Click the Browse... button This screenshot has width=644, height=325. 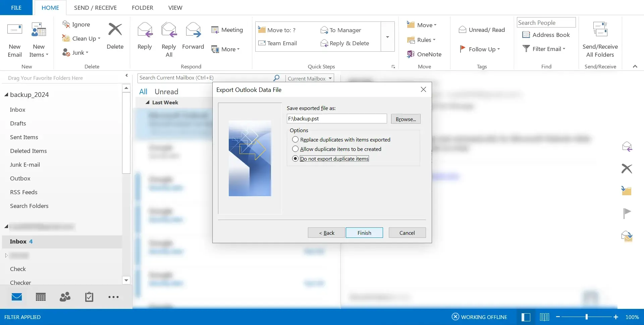point(406,119)
